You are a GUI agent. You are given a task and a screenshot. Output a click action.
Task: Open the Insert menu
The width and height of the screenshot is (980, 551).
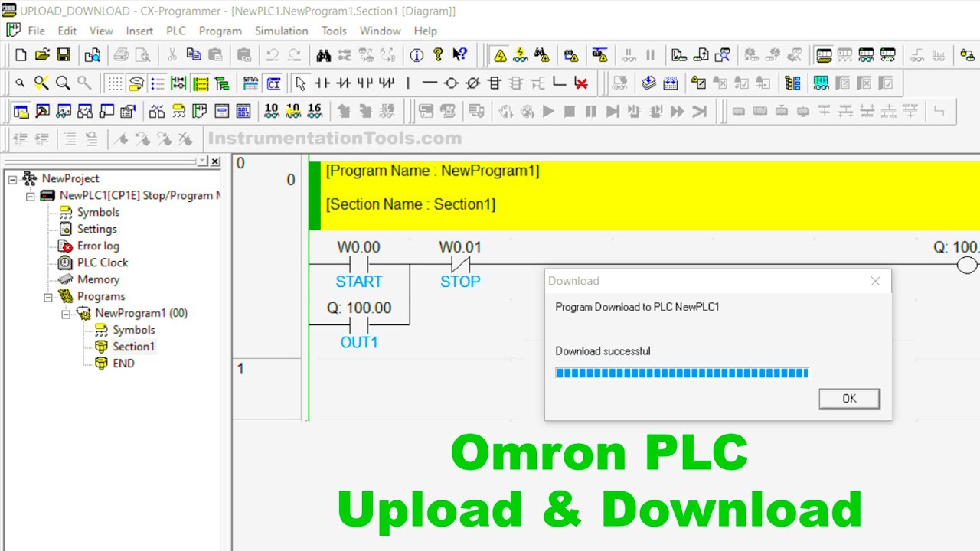pyautogui.click(x=139, y=31)
